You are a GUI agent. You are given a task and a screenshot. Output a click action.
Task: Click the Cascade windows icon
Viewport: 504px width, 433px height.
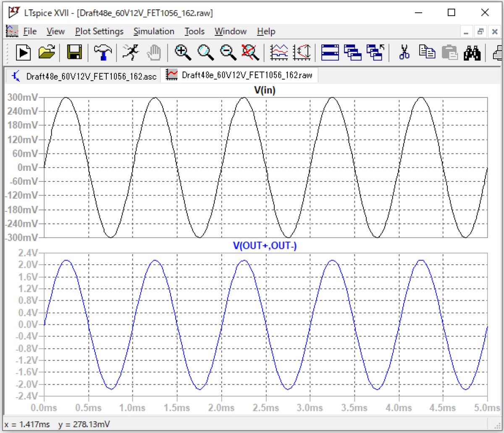pos(352,52)
